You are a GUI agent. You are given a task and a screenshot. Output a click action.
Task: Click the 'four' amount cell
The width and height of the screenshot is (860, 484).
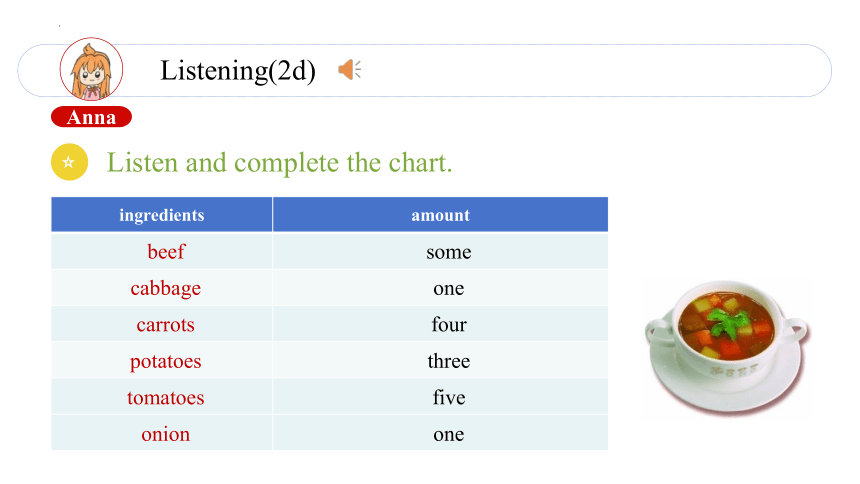pyautogui.click(x=440, y=324)
